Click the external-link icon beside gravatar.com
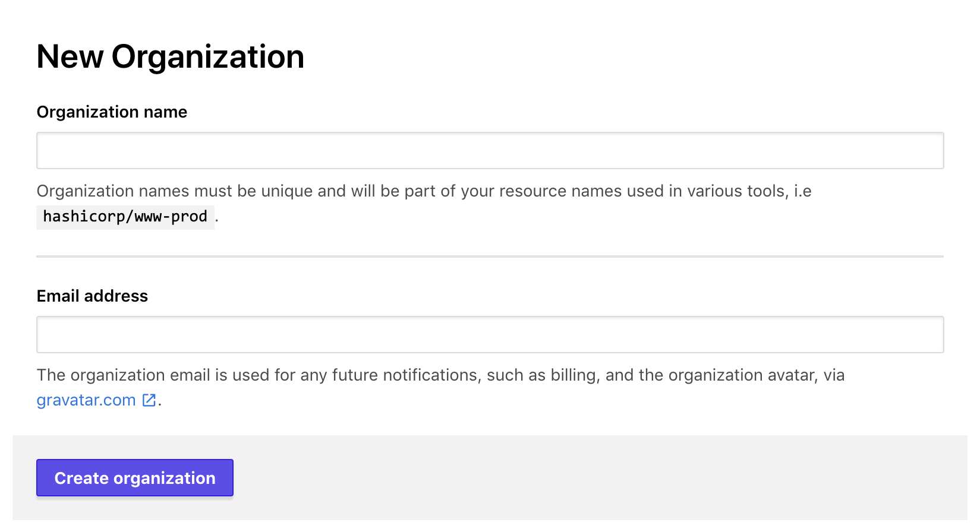Viewport: 980px width, 532px height. click(x=149, y=400)
